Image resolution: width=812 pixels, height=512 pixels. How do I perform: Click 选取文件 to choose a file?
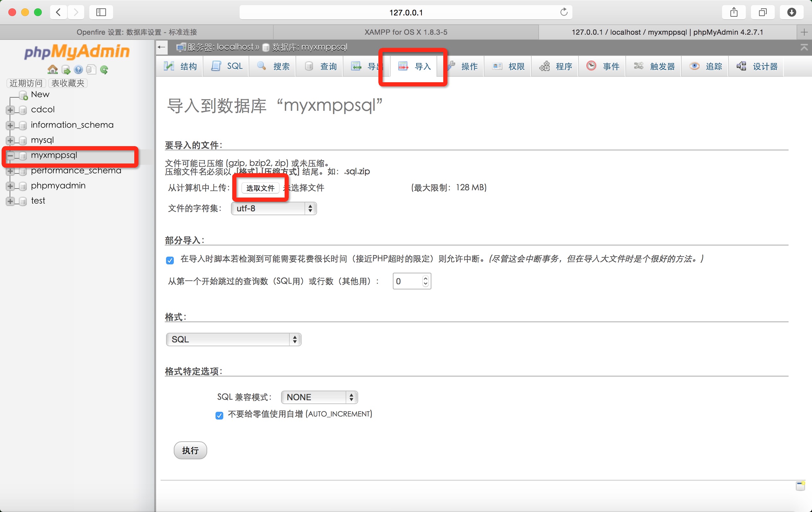[260, 188]
